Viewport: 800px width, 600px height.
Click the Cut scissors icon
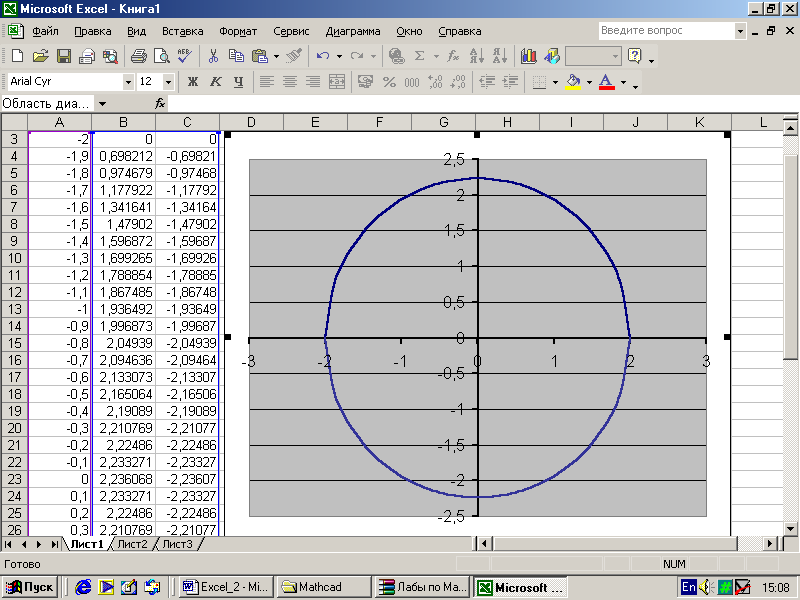[212, 56]
